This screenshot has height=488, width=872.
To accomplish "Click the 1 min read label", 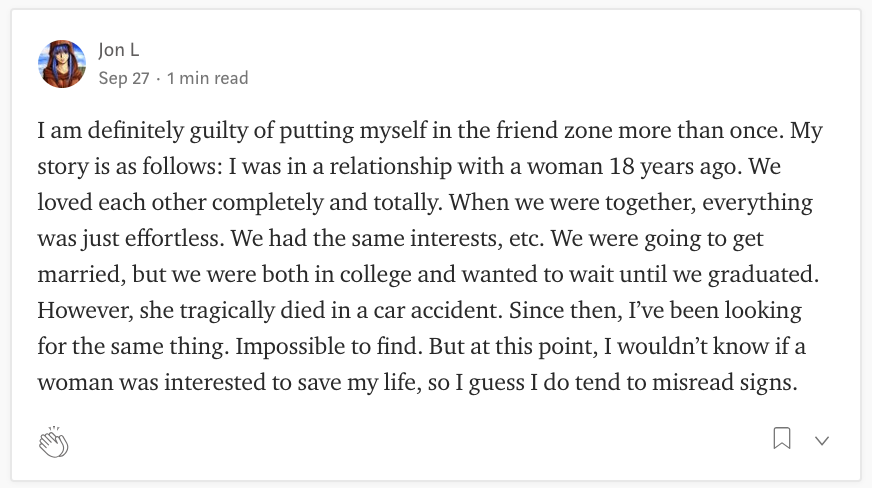I will tap(207, 78).
